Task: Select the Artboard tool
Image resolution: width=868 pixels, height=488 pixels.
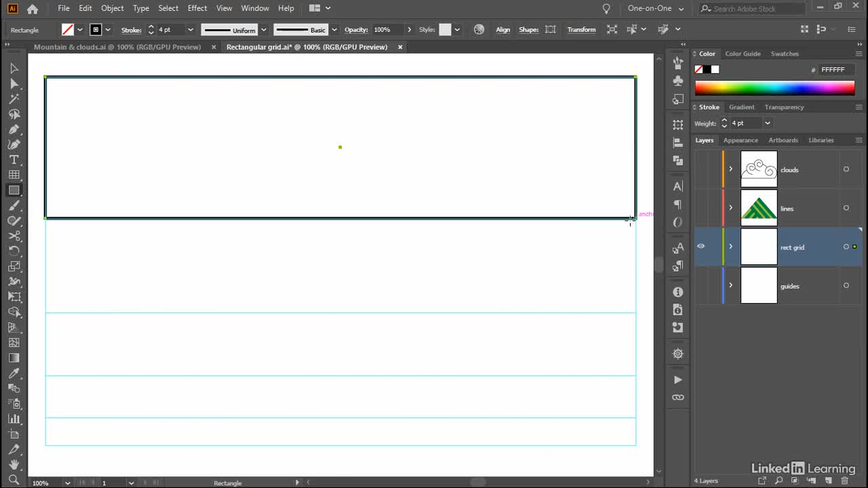Action: (x=14, y=434)
